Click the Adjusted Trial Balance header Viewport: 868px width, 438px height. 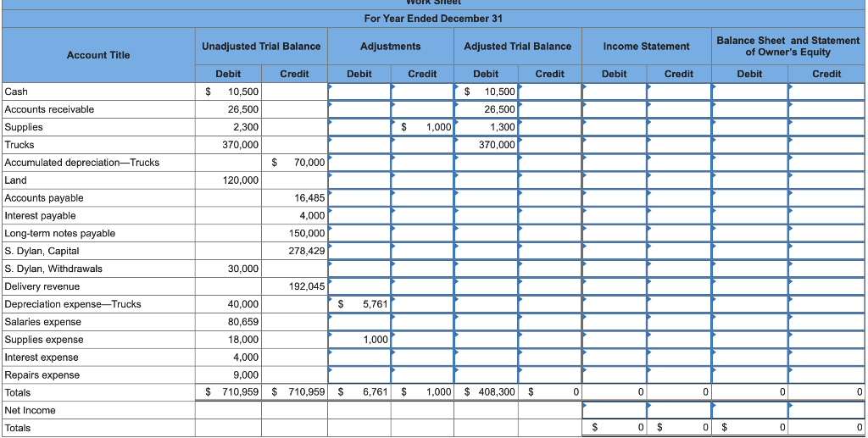tap(518, 47)
